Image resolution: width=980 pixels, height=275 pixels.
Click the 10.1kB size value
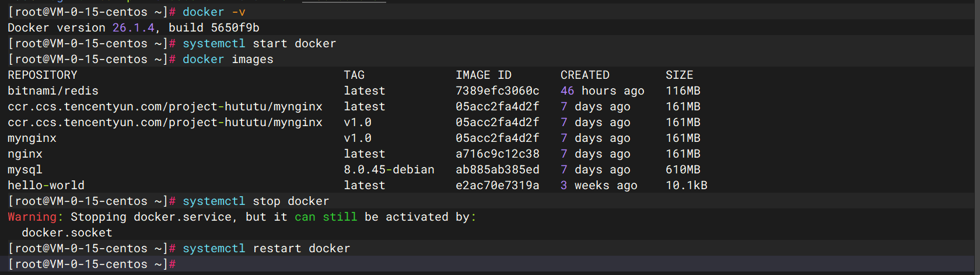(687, 185)
